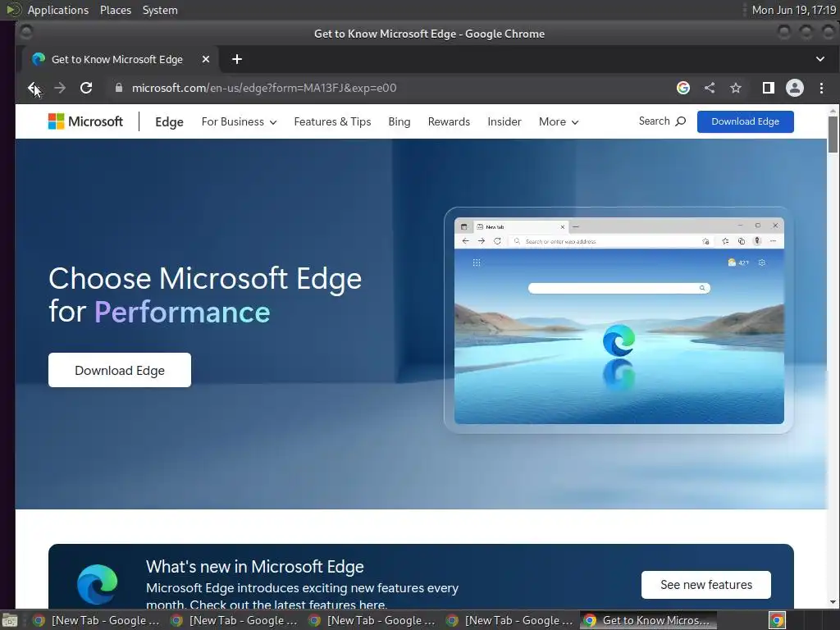Click the address bar URL field
Image resolution: width=840 pixels, height=630 pixels.
(391, 88)
